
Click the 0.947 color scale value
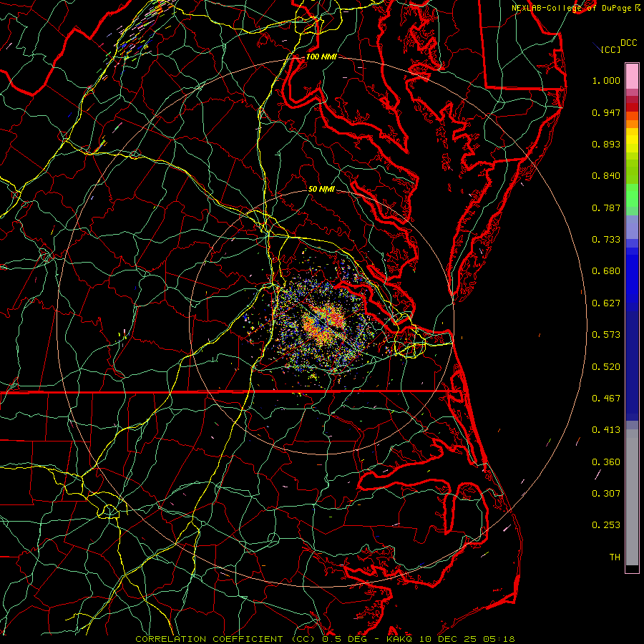point(606,112)
